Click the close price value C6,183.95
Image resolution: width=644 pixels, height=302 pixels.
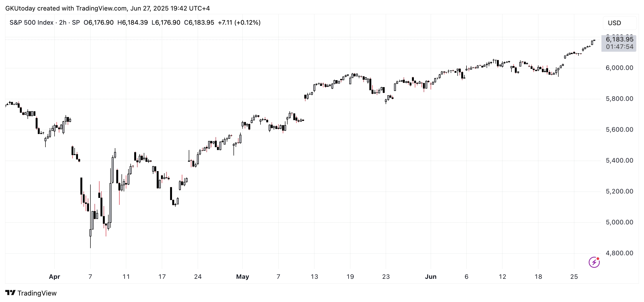[199, 22]
